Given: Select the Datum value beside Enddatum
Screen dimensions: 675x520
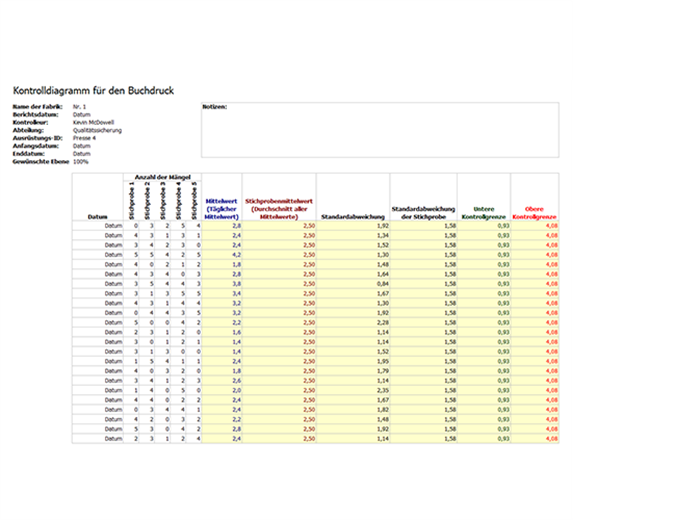Looking at the screenshot, I should [81, 153].
